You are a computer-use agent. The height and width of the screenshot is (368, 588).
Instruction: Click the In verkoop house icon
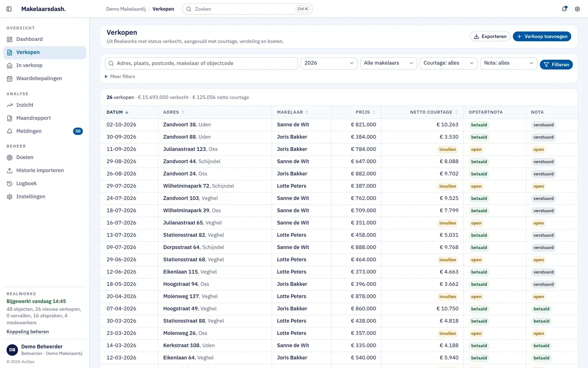tap(10, 65)
